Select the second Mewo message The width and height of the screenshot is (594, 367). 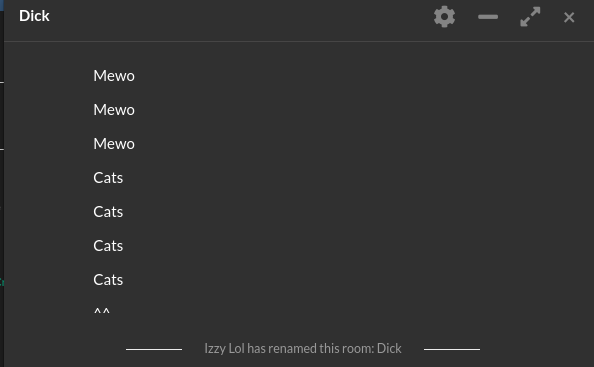point(114,110)
